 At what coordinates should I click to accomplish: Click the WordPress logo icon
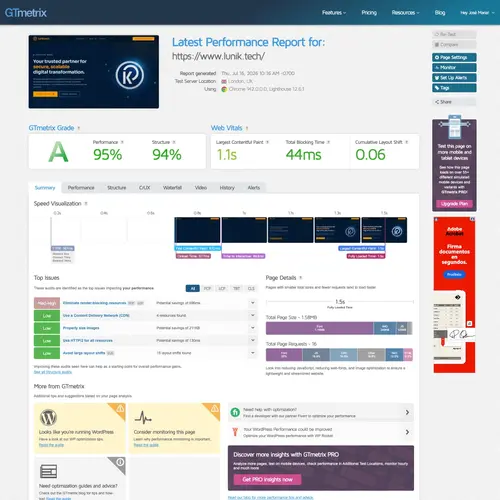pyautogui.click(x=48, y=417)
